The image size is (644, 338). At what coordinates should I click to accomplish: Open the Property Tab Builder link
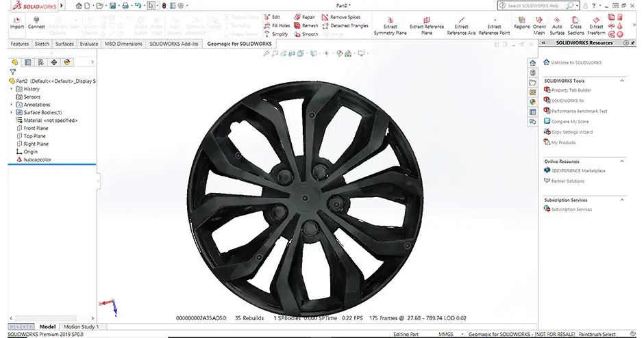pyautogui.click(x=571, y=90)
